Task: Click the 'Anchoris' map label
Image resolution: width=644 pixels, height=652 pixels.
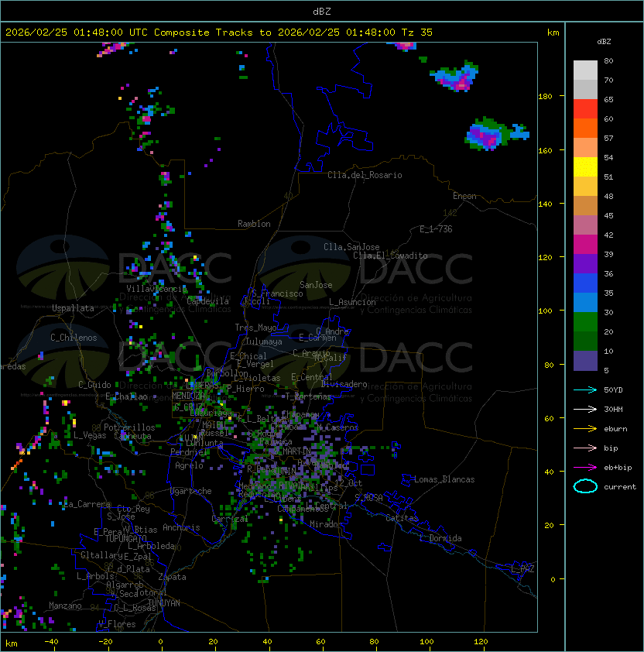Action: pyautogui.click(x=181, y=527)
